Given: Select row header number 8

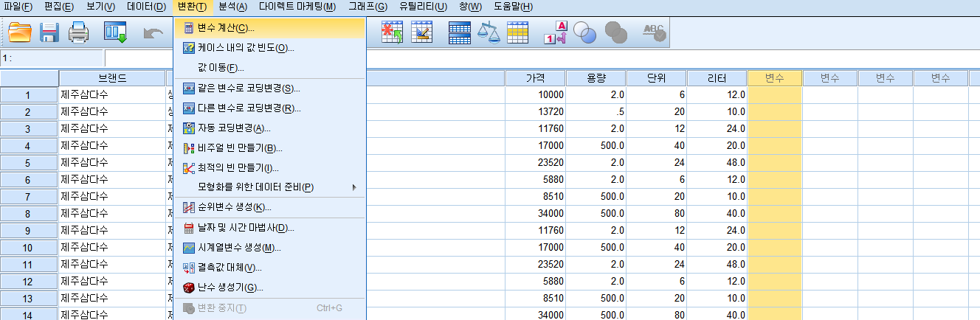Looking at the screenshot, I should click(x=30, y=214).
